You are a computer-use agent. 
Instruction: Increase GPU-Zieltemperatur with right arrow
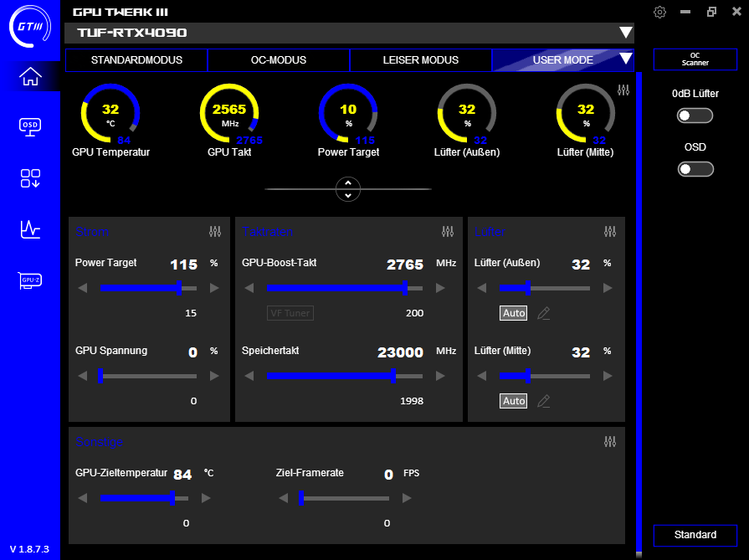(206, 498)
